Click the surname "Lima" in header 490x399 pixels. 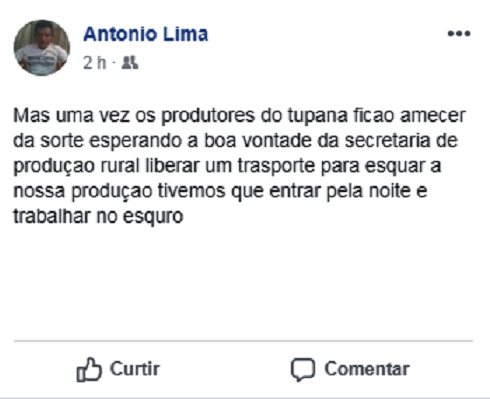coord(185,34)
